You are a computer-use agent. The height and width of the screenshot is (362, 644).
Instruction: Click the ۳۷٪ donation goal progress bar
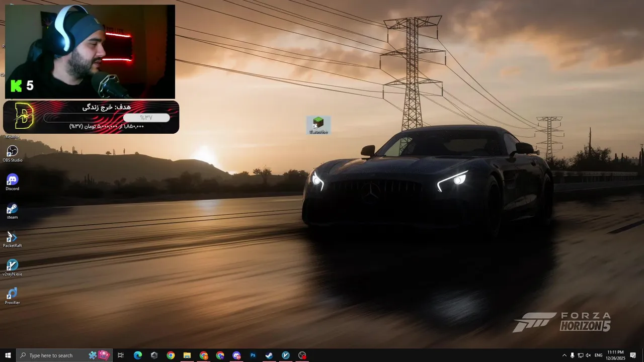(107, 118)
